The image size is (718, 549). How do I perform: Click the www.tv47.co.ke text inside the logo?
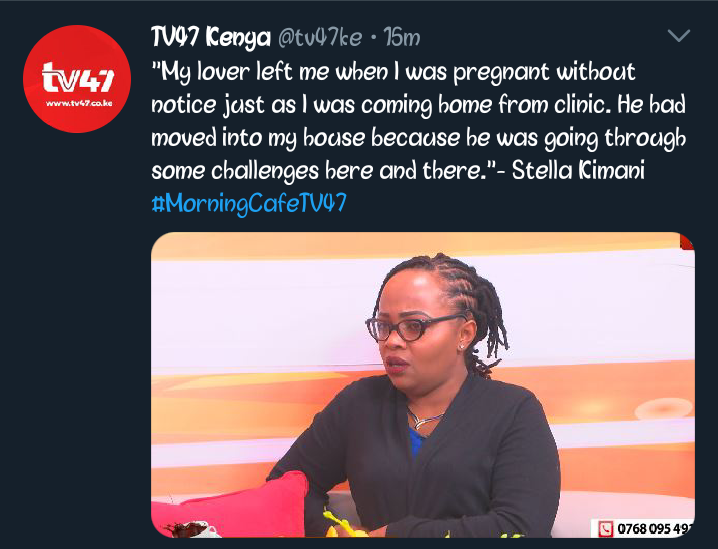pos(79,103)
